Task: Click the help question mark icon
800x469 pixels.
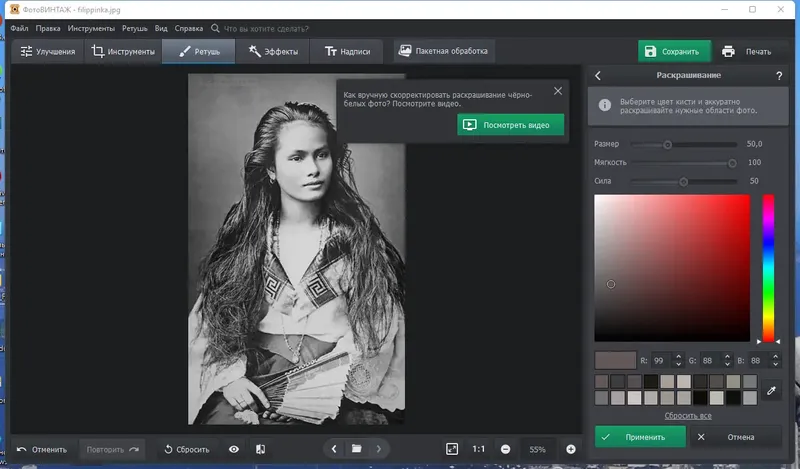Action: pyautogui.click(x=779, y=76)
